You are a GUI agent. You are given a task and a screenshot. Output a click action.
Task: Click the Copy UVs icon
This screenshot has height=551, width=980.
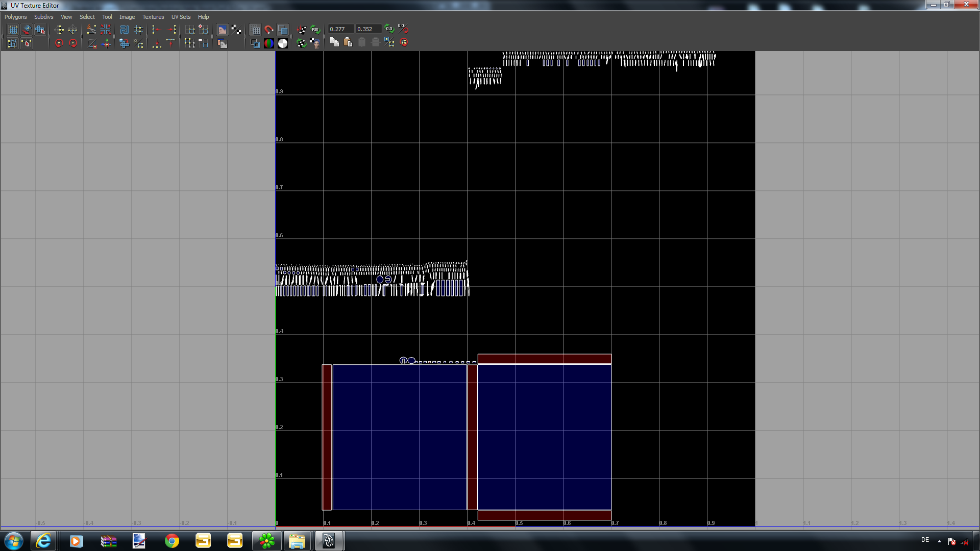pyautogui.click(x=334, y=42)
